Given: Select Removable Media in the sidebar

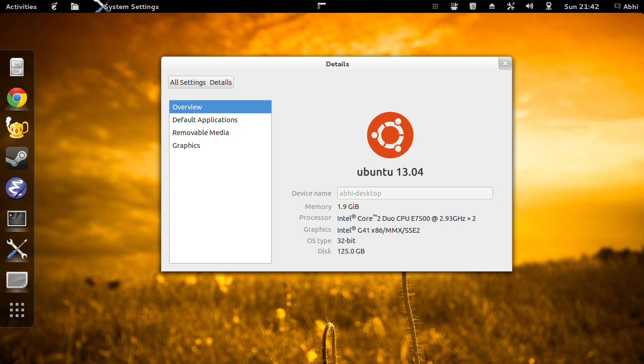Looking at the screenshot, I should pyautogui.click(x=220, y=133).
